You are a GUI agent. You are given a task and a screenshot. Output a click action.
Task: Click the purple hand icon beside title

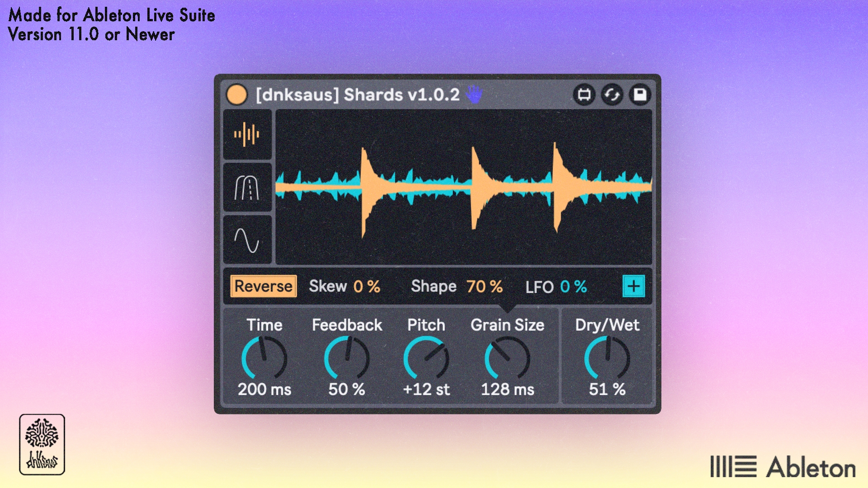pyautogui.click(x=474, y=94)
